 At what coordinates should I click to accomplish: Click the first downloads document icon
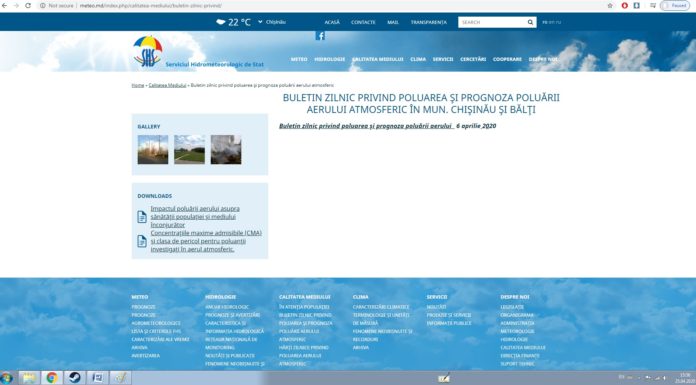(x=142, y=217)
